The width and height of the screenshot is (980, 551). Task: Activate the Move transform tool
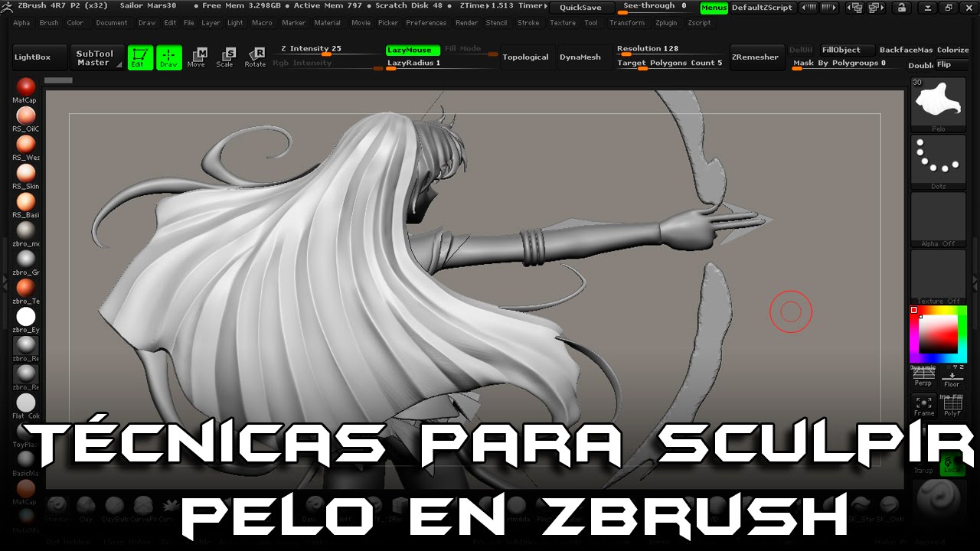[197, 57]
